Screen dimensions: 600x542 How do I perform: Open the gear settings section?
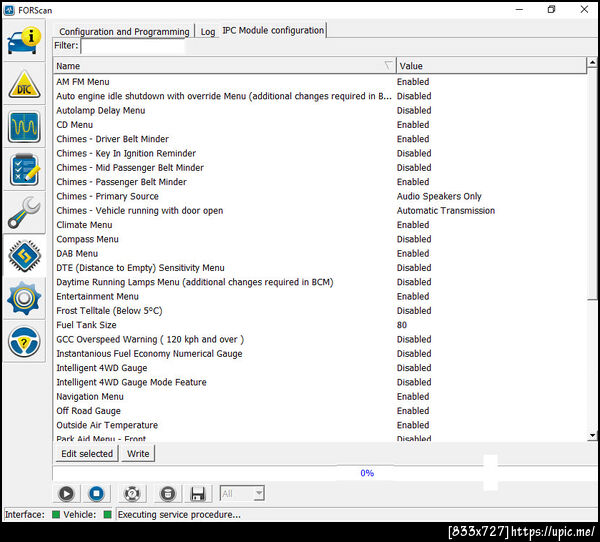[x=24, y=299]
